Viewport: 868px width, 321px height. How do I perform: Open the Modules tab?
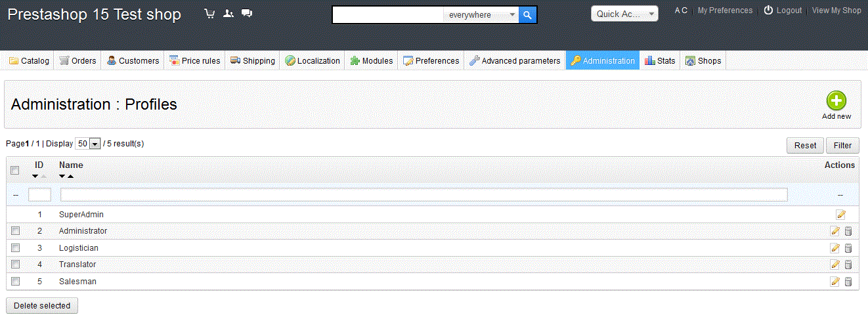pyautogui.click(x=372, y=61)
